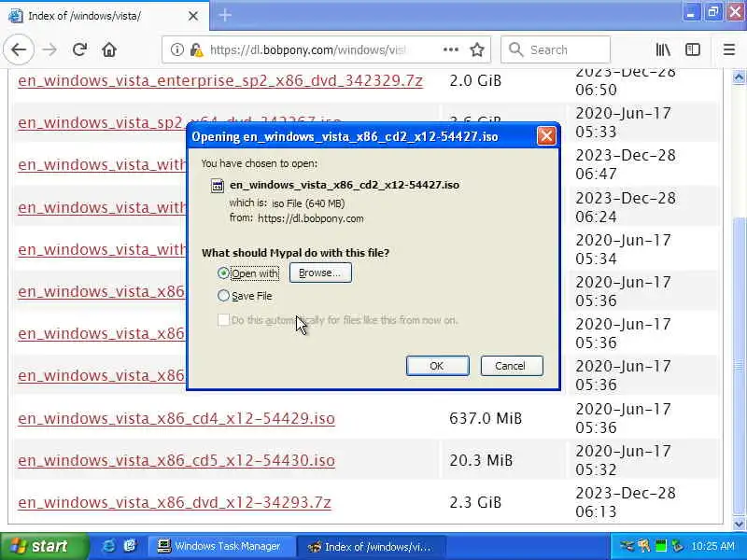Open the browser home page
Screen dimensions: 747x560
(x=109, y=49)
